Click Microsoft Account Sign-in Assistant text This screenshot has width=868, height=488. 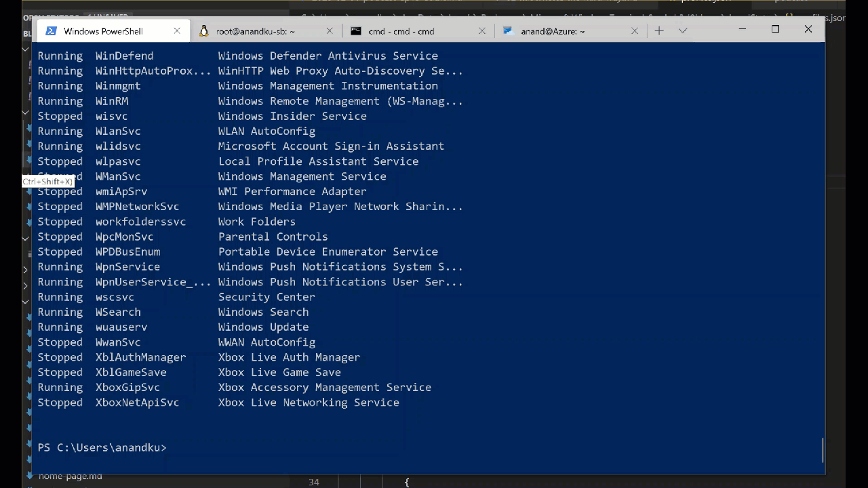[331, 146]
